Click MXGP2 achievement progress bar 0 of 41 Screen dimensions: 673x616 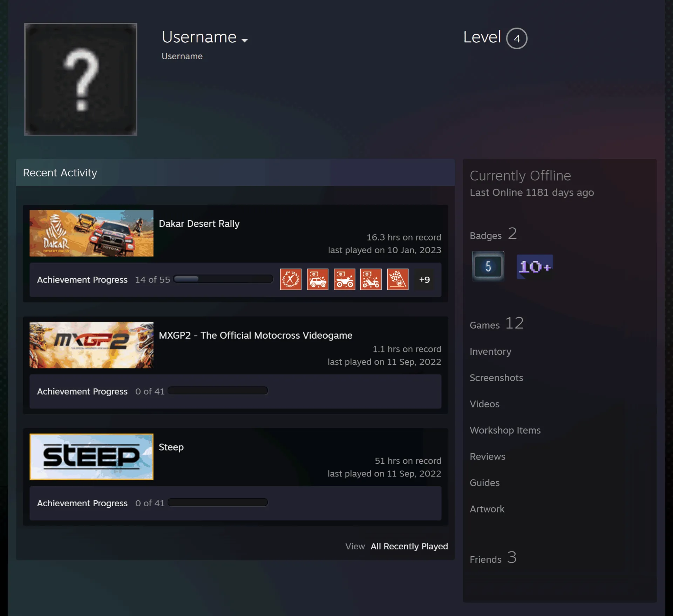(218, 391)
